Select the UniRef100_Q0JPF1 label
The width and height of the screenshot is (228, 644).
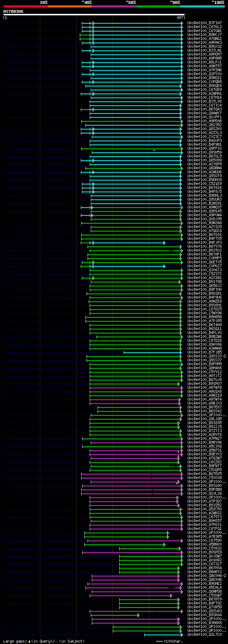click(204, 117)
